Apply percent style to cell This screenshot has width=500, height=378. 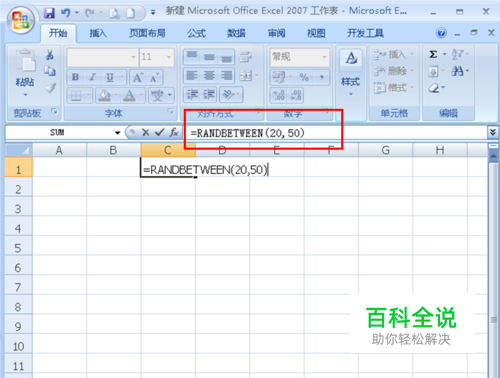[x=304, y=77]
